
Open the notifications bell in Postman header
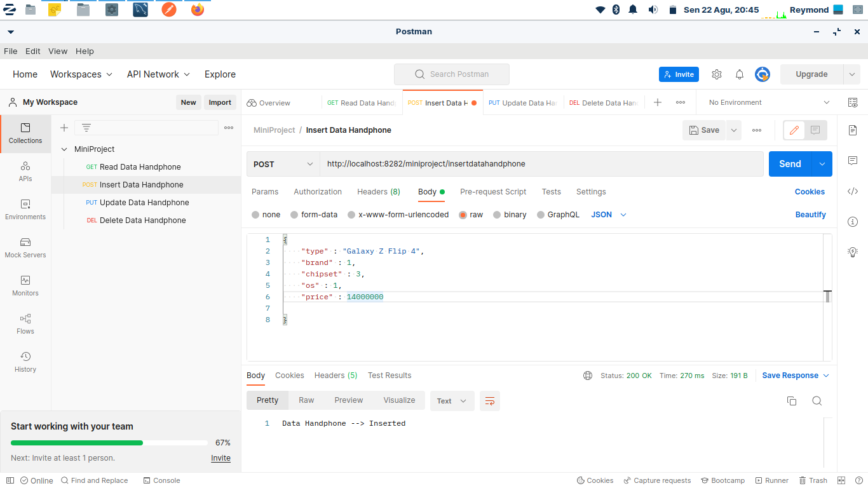740,74
